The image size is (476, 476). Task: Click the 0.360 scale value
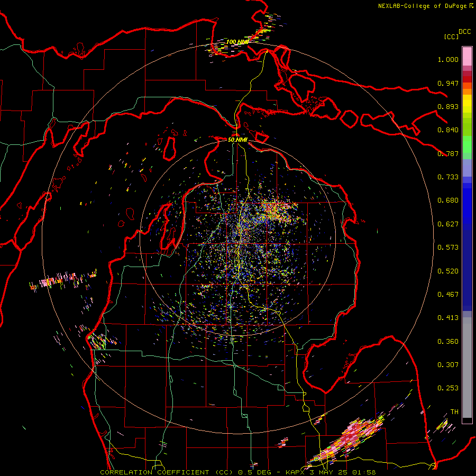click(448, 342)
